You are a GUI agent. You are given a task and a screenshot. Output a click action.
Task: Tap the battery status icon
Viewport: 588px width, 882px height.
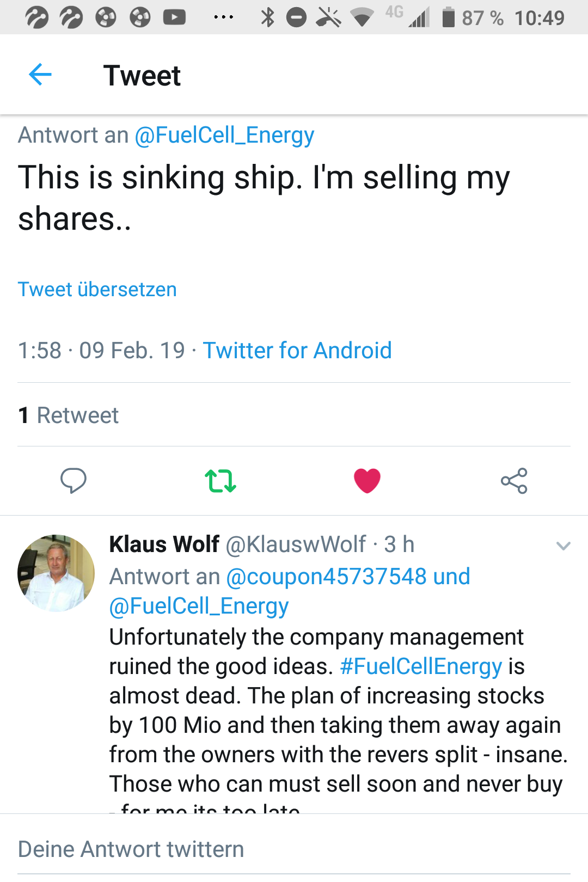pyautogui.click(x=448, y=17)
